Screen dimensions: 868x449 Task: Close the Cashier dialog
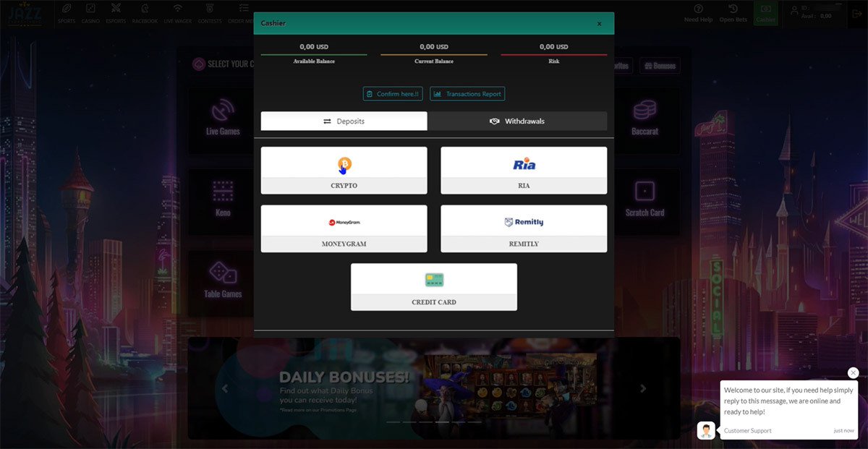coord(599,24)
